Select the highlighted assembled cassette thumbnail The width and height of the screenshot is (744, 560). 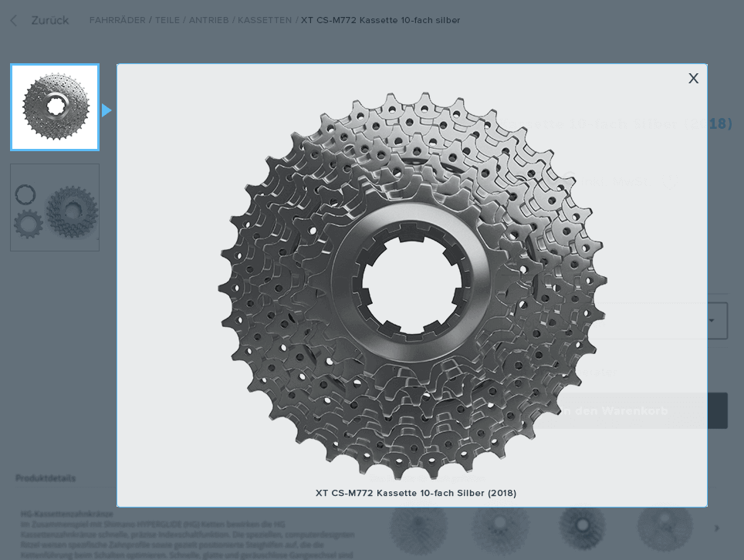[55, 107]
